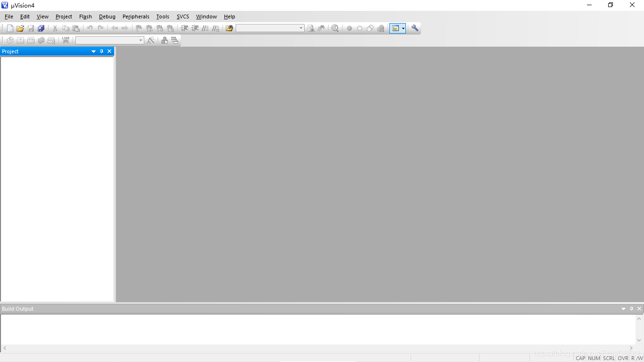Click the Copy icon in the toolbar

(66, 28)
